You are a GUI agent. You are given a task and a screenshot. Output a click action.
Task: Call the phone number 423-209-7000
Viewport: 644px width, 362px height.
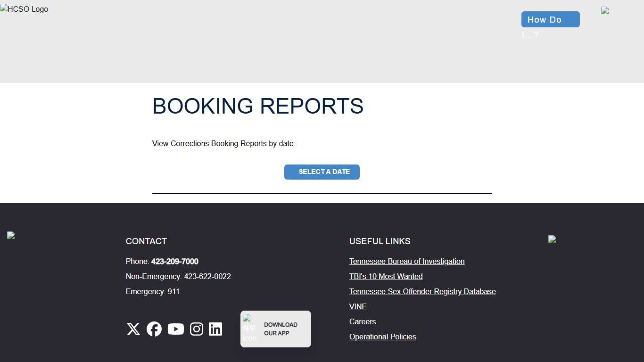pyautogui.click(x=175, y=261)
